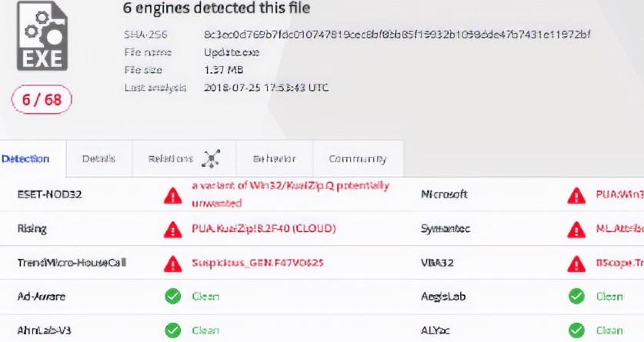The width and height of the screenshot is (644, 342).
Task: Click the green check icon for AegisLab
Action: pos(576,296)
